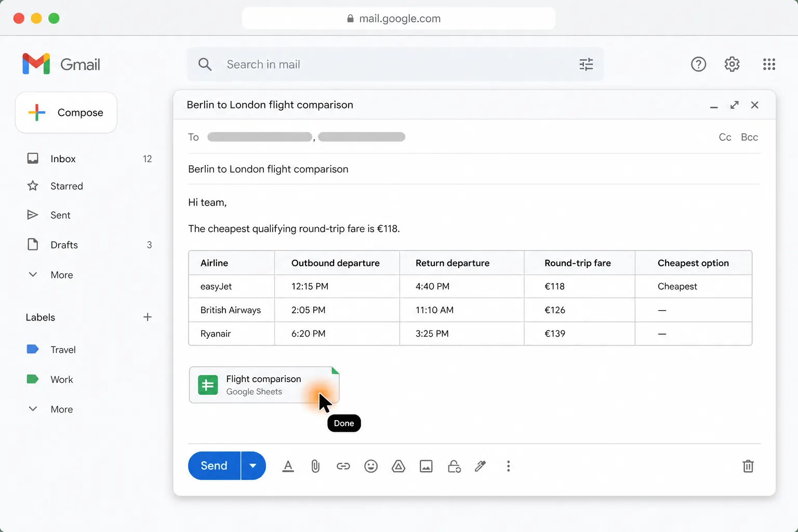Click the first recipient chip

(260, 137)
